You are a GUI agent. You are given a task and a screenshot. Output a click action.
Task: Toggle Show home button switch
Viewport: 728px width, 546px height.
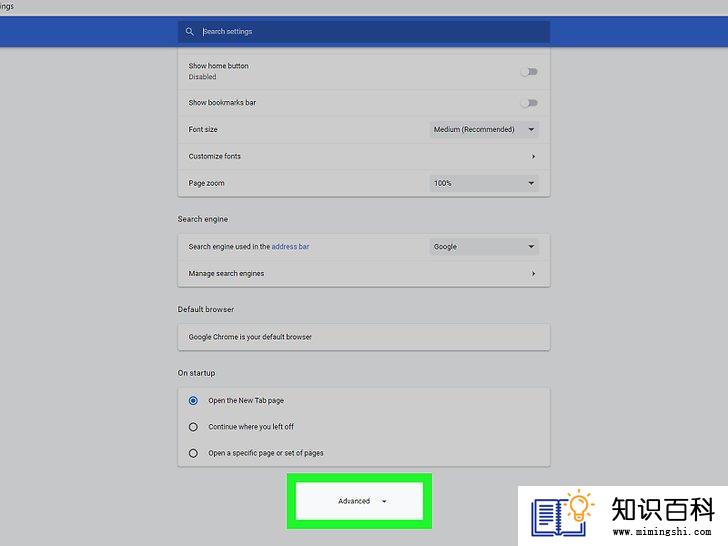point(529,72)
